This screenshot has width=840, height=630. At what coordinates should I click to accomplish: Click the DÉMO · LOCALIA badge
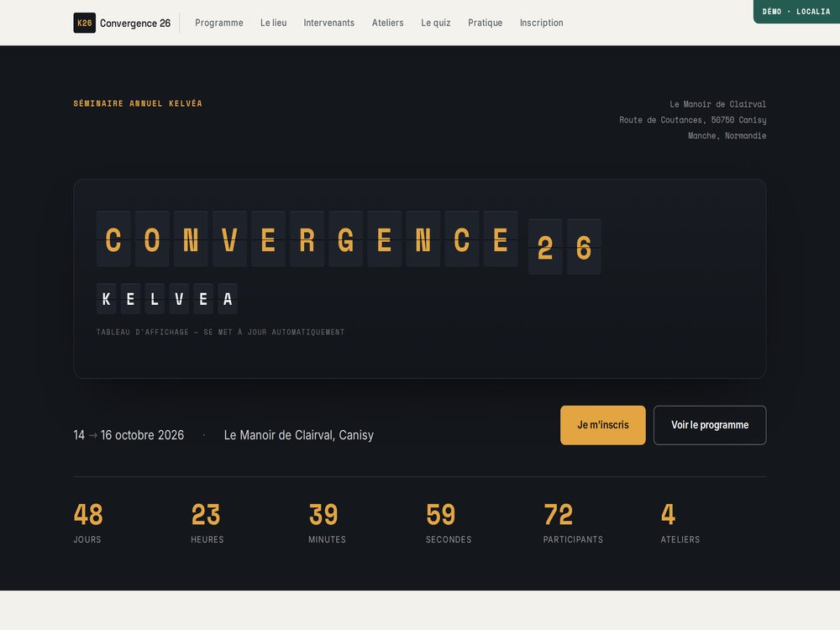[x=796, y=11]
